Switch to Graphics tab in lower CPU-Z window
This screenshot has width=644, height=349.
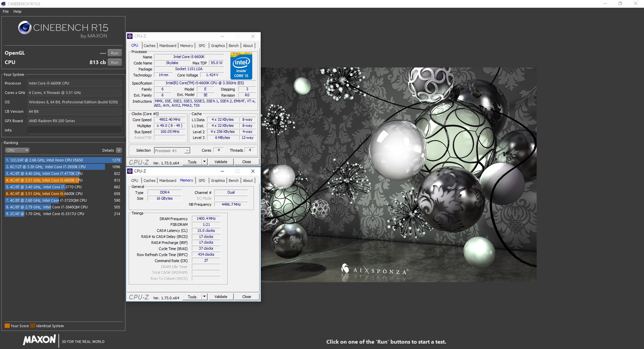pos(218,181)
